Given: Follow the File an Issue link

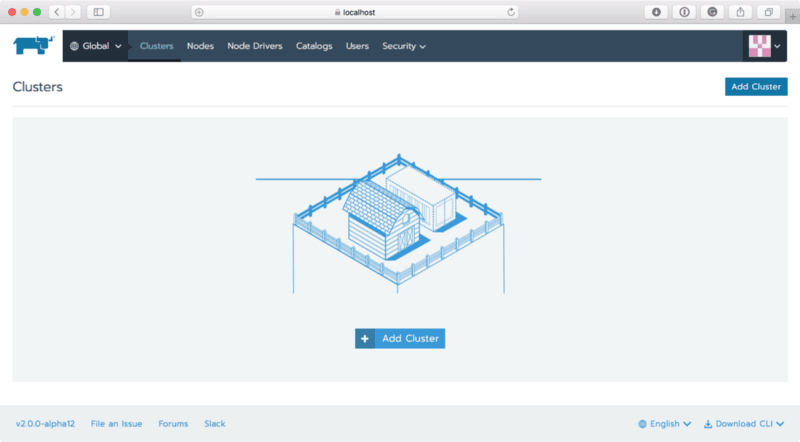Looking at the screenshot, I should click(116, 424).
